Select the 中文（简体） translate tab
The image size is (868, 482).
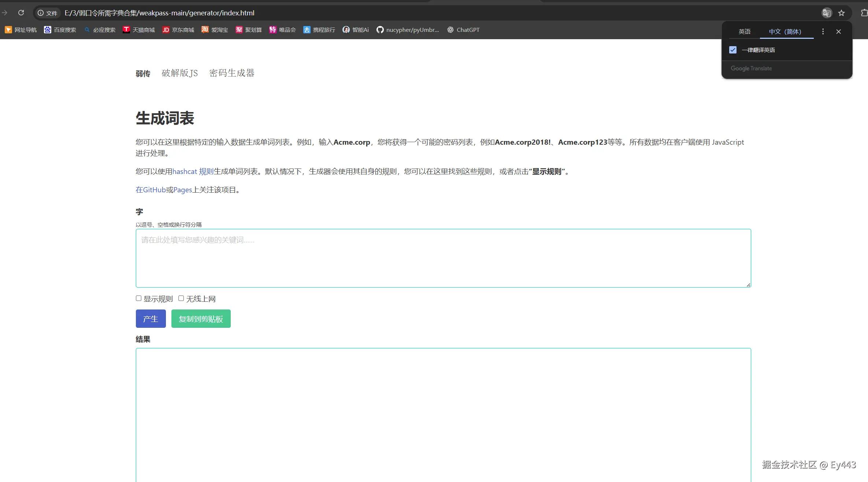(x=785, y=31)
